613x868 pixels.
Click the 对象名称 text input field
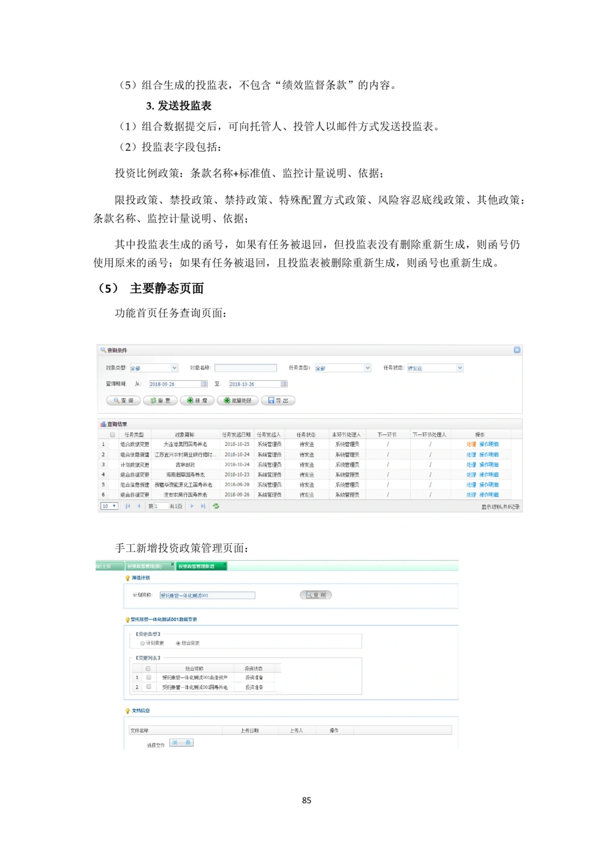click(245, 368)
